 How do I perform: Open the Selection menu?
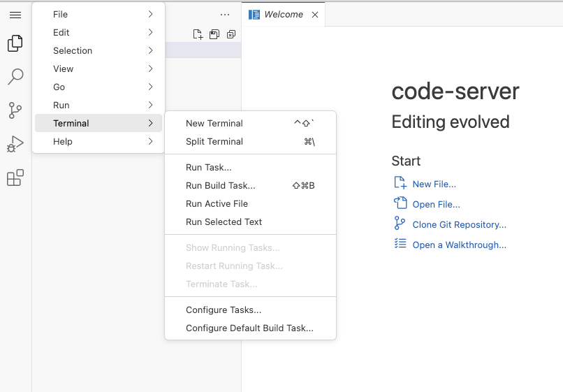(98, 51)
